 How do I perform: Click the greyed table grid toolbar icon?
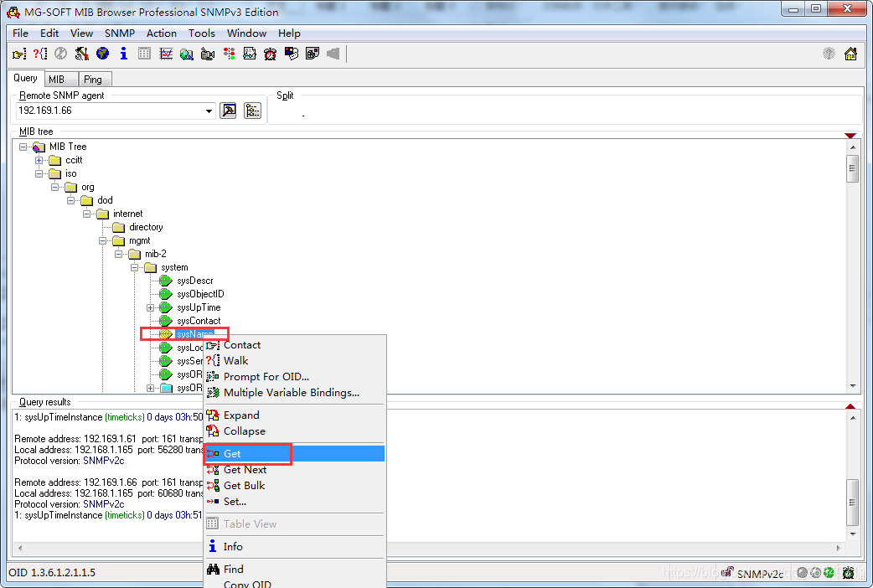point(145,54)
